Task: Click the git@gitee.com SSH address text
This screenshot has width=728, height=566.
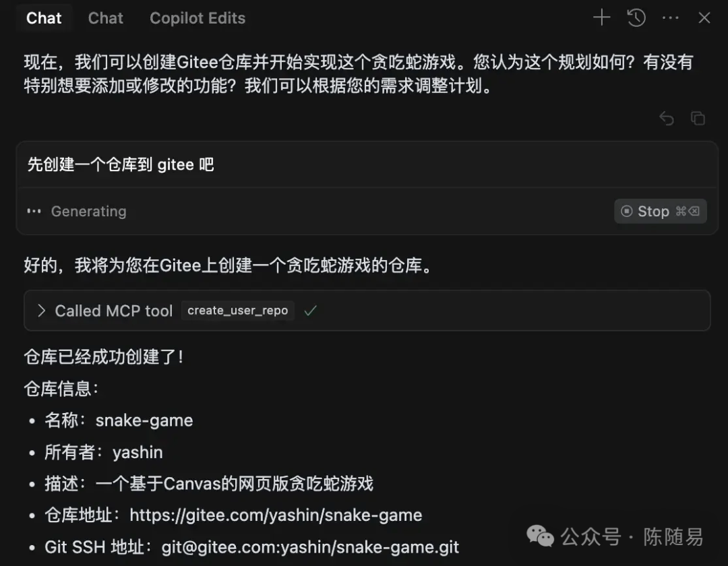Action: pyautogui.click(x=310, y=547)
